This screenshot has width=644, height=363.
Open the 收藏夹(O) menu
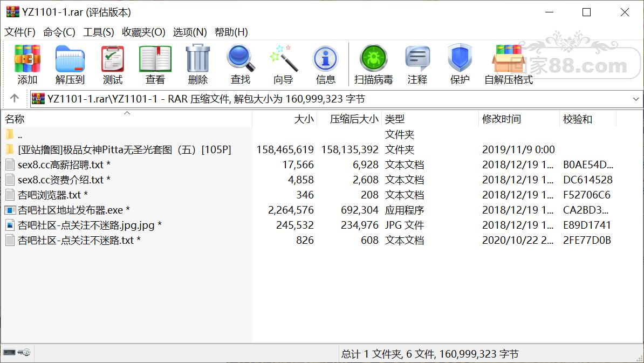pos(144,32)
